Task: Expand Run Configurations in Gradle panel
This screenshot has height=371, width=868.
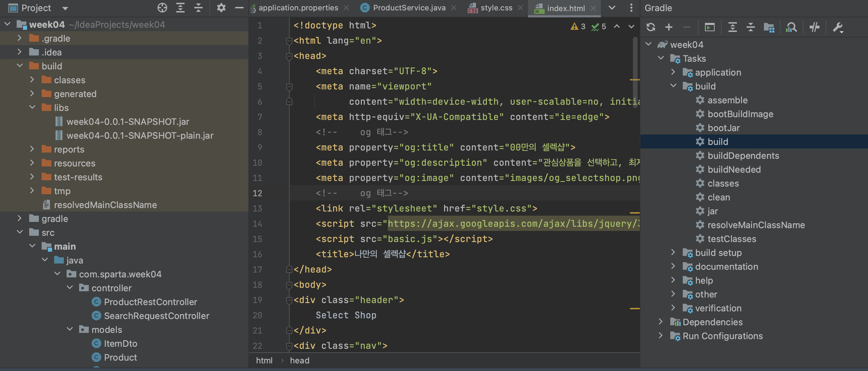Action: [661, 336]
